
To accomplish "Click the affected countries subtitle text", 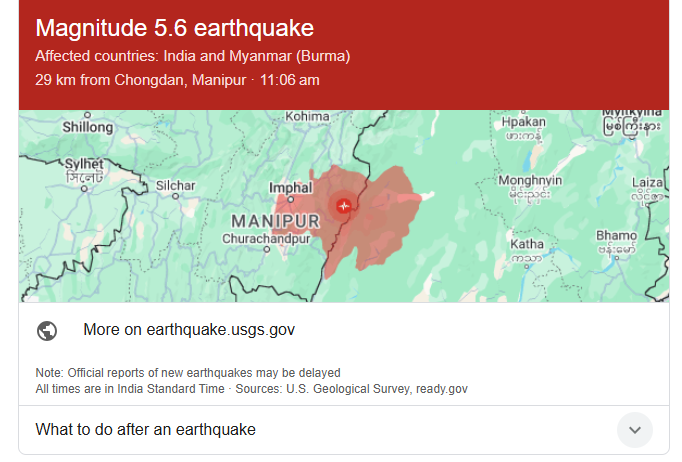I will click(192, 56).
